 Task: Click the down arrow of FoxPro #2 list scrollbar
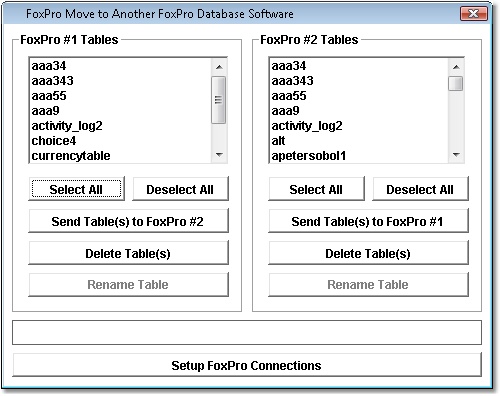[456, 154]
